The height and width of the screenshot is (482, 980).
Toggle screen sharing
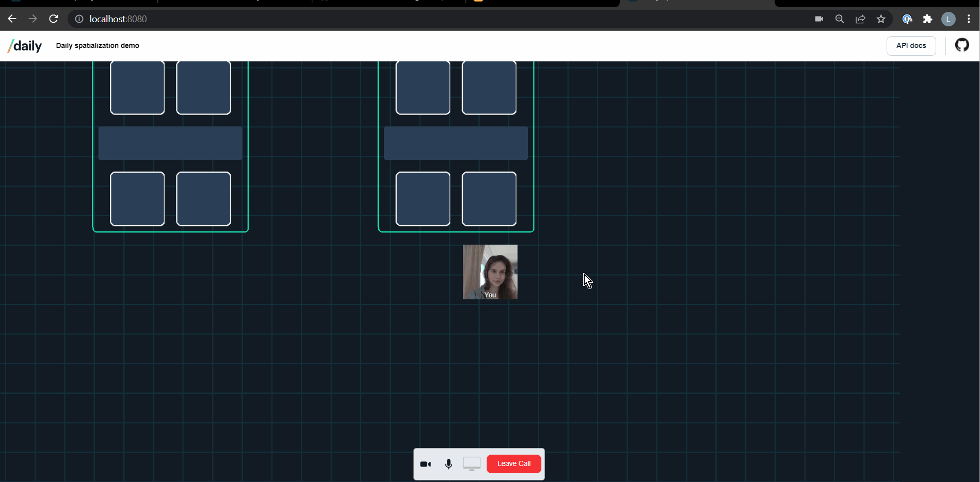[471, 463]
